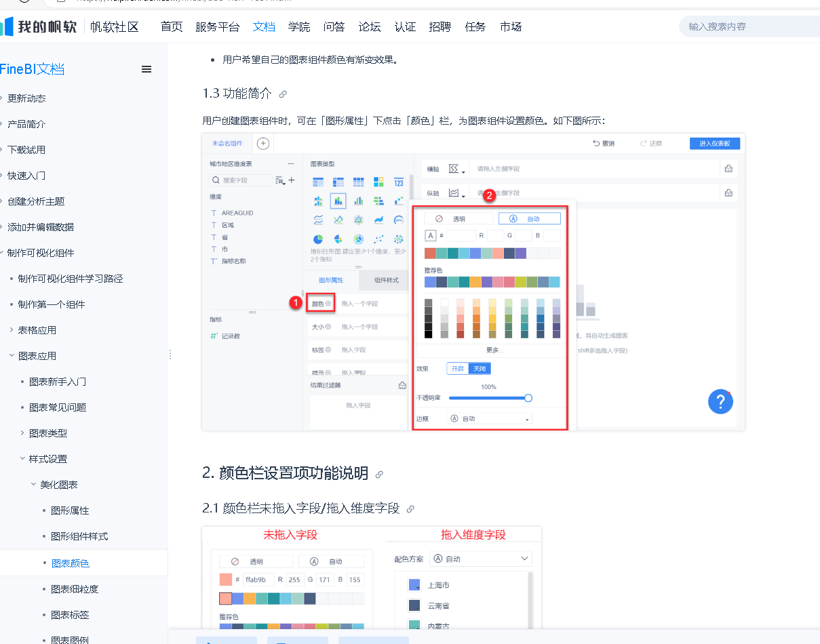
Task: Click the 搜索字段 field search box
Action: (241, 180)
